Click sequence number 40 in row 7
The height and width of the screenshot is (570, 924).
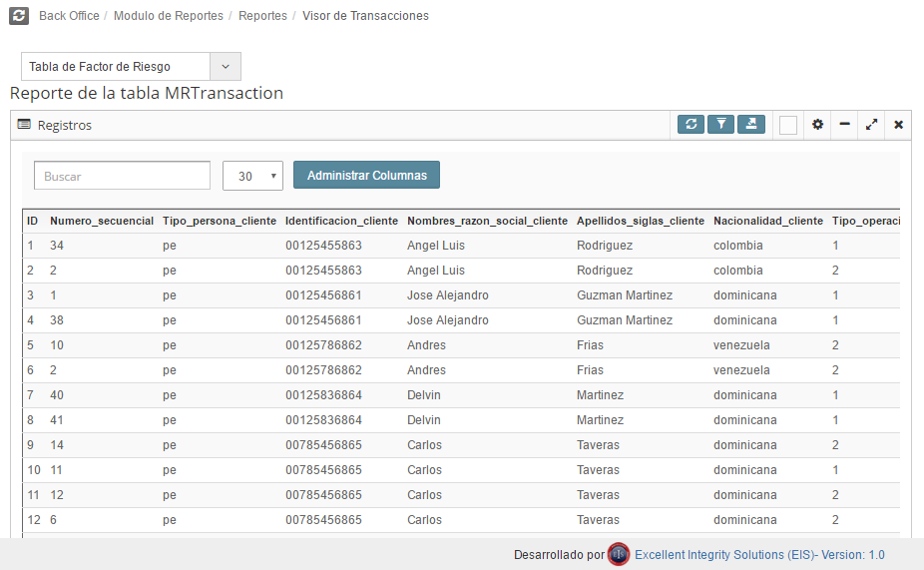[x=57, y=395]
